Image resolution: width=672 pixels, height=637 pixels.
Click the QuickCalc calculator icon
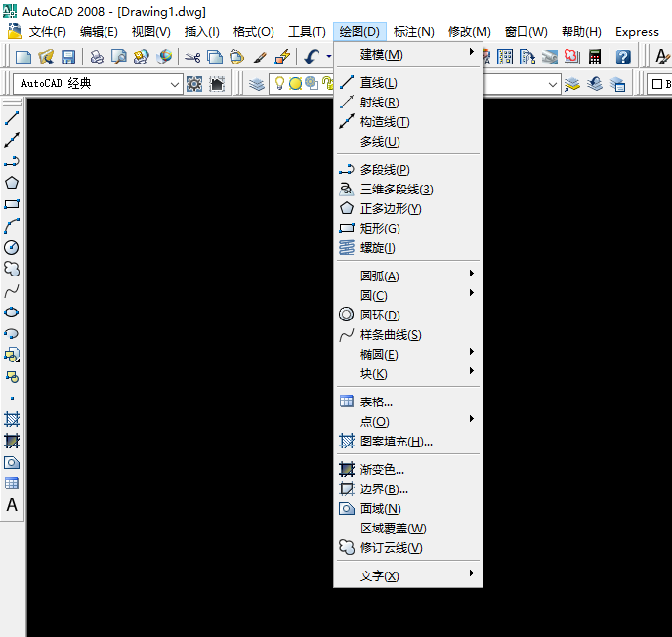tap(595, 57)
